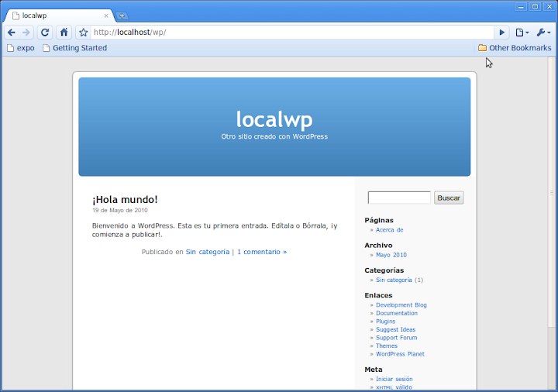The width and height of the screenshot is (558, 392).
Task: Click the Go arrow beside the address bar
Action: [501, 33]
